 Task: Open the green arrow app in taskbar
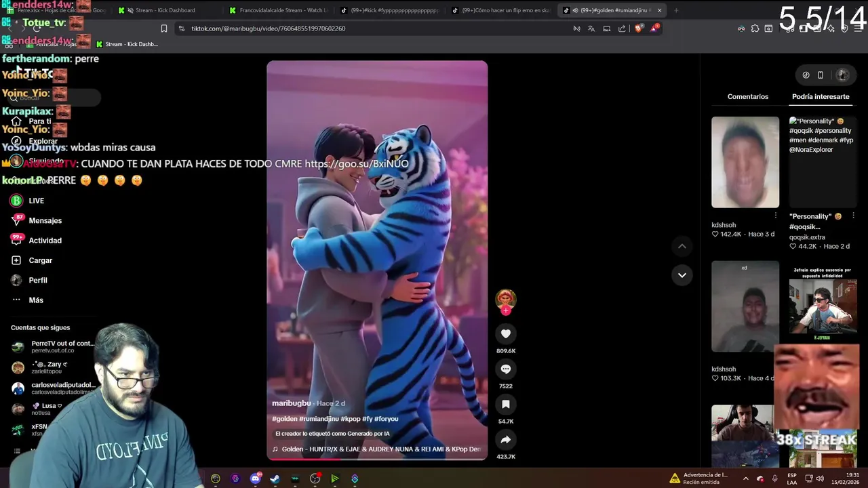coord(334,479)
